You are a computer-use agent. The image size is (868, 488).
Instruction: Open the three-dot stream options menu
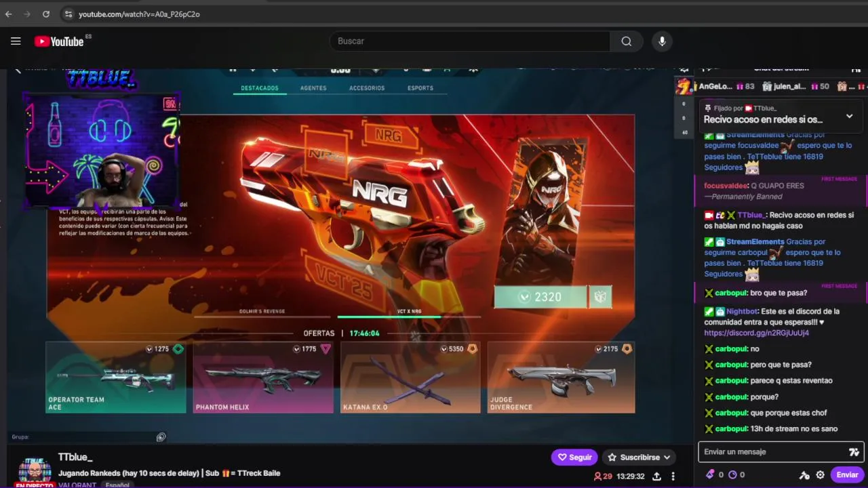pos(673,476)
